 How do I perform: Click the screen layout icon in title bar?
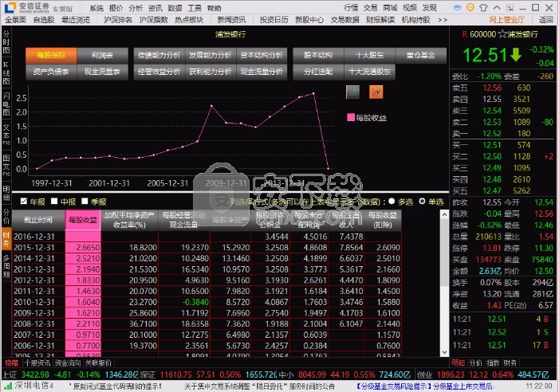click(510, 7)
